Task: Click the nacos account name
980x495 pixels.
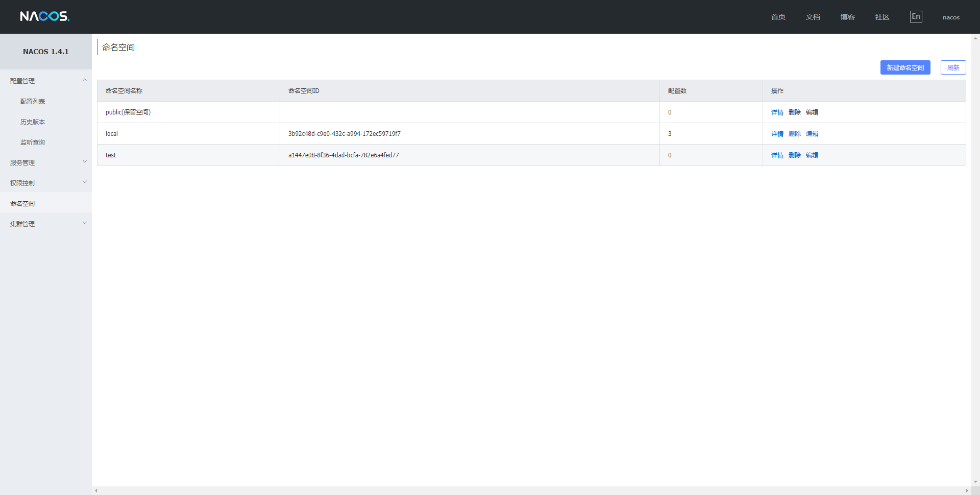Action: tap(950, 17)
